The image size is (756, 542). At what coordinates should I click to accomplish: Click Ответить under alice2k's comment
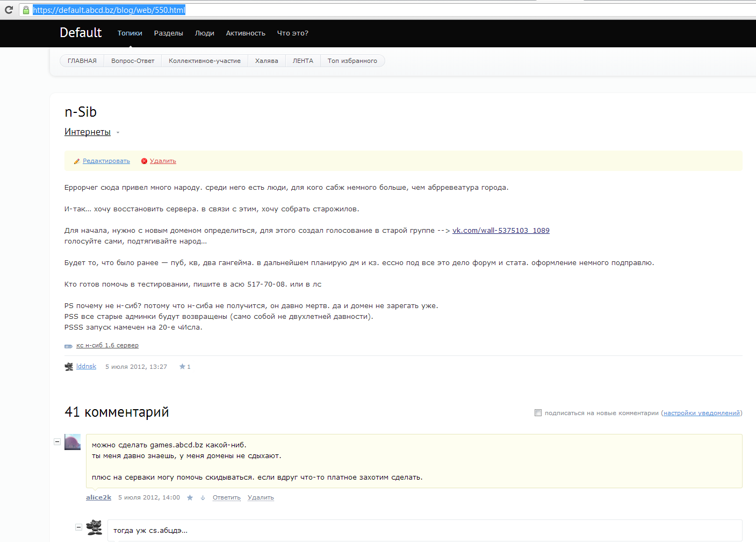click(x=226, y=498)
